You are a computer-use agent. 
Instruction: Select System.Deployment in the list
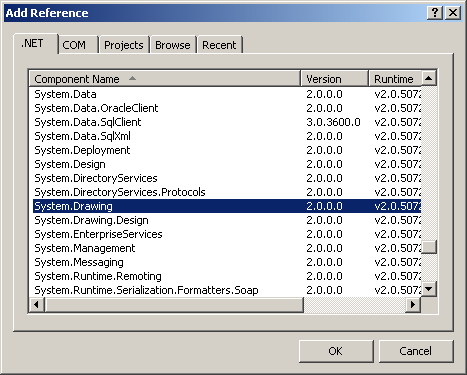227,150
